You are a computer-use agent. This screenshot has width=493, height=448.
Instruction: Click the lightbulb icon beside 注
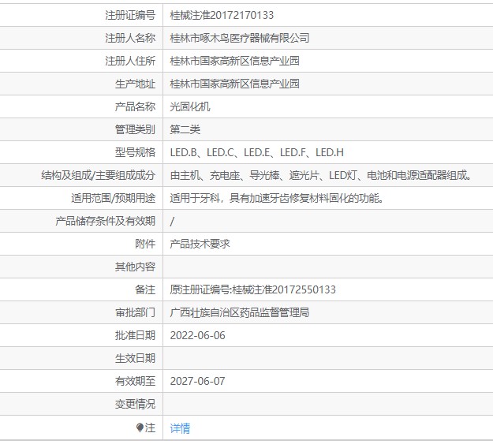[140, 427]
